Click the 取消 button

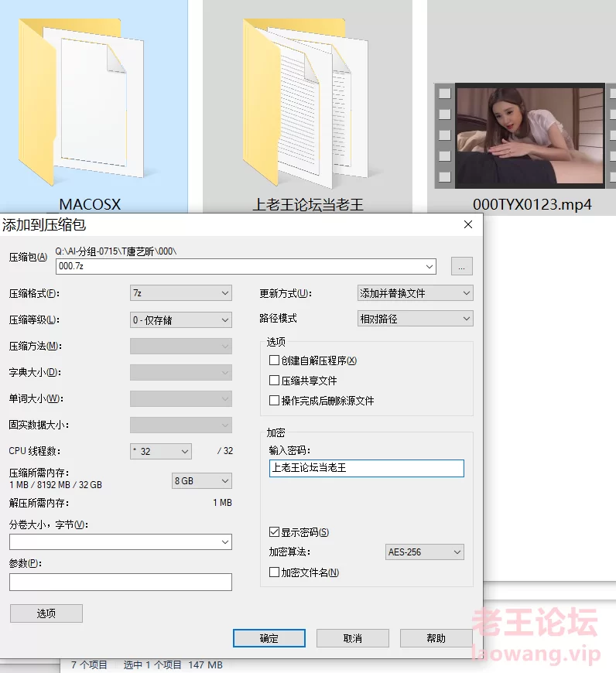coord(353,638)
